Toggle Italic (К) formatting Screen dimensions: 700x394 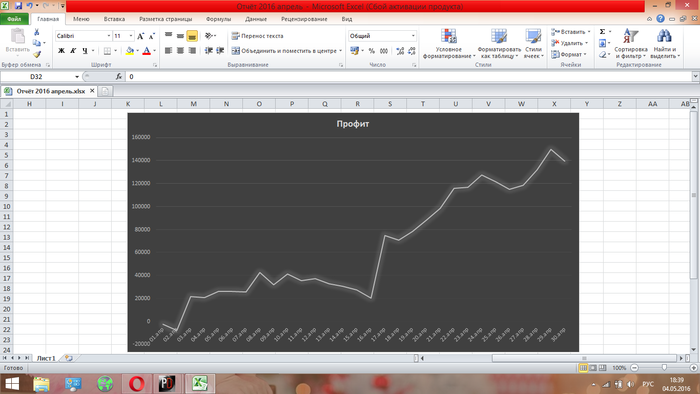[73, 51]
